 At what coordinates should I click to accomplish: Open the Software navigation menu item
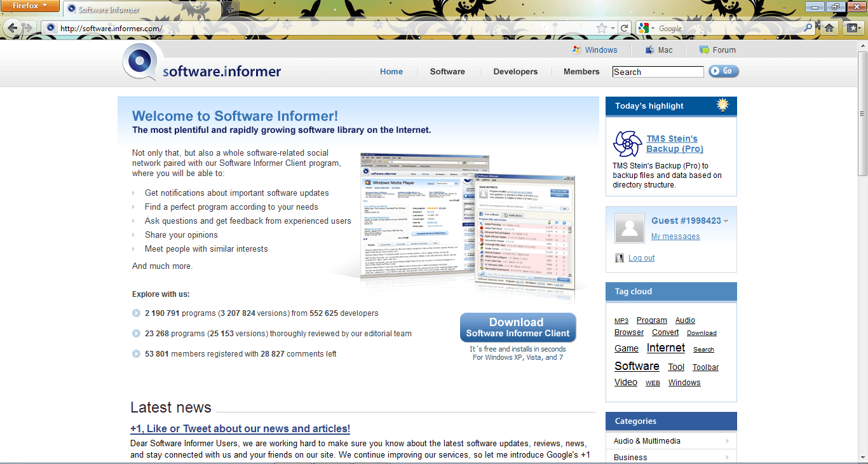447,72
